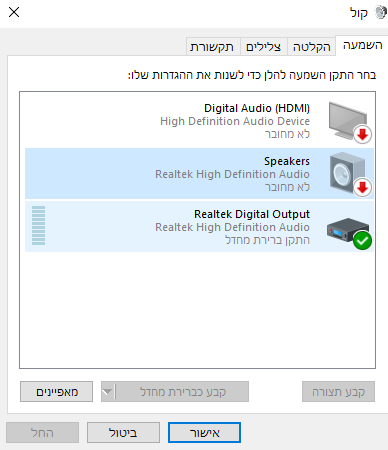Click the red arrow badge on HDMI device
Viewport: 388px width, 450px height.
[x=362, y=135]
